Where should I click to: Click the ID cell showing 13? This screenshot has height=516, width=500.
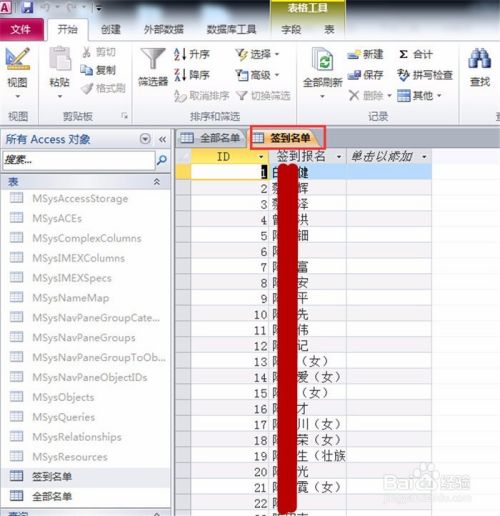tap(230, 362)
